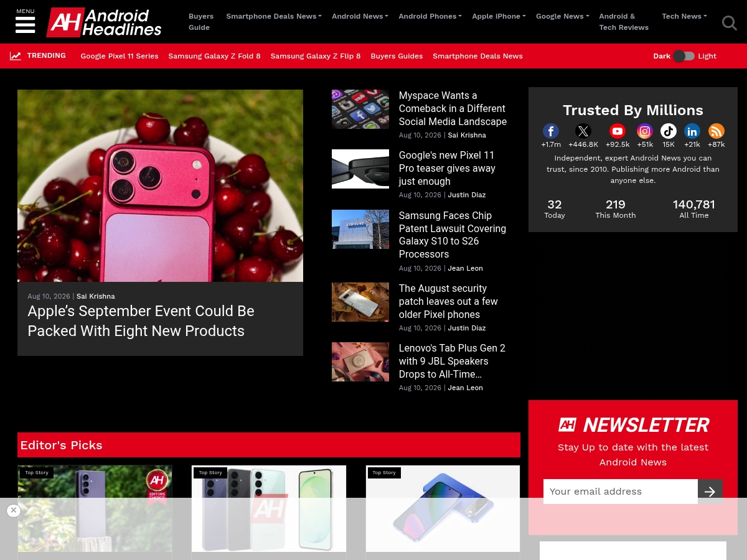
Task: Select trending Samsung Galaxy Z Flip 8
Action: [x=316, y=56]
